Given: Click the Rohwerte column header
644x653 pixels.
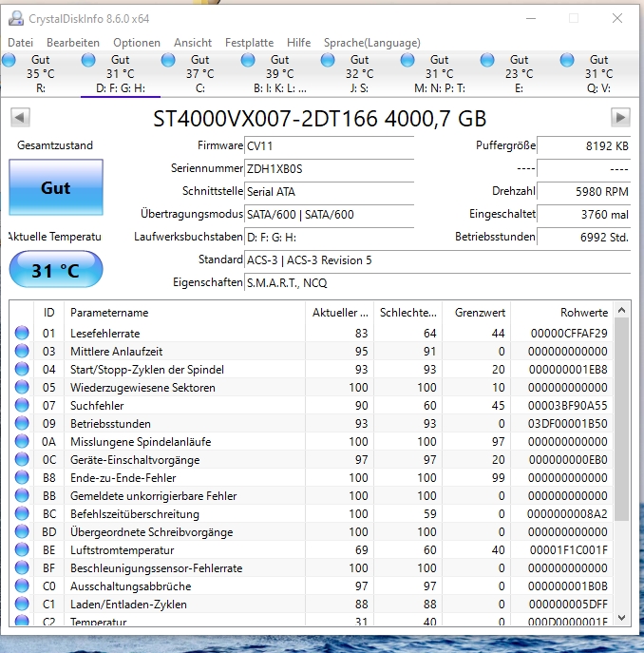Looking at the screenshot, I should tap(562, 313).
